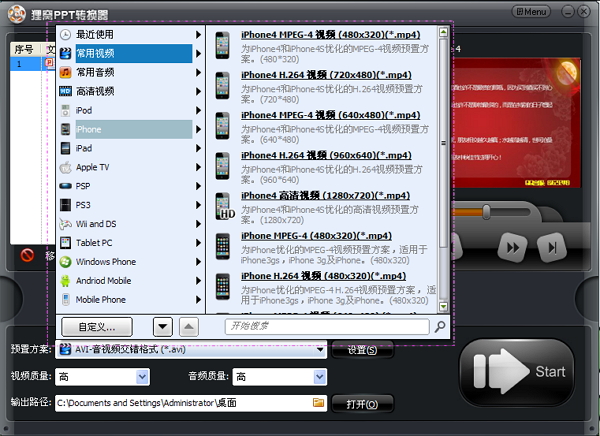The width and height of the screenshot is (600, 436).
Task: Click the magnifier search icon
Action: click(x=440, y=327)
